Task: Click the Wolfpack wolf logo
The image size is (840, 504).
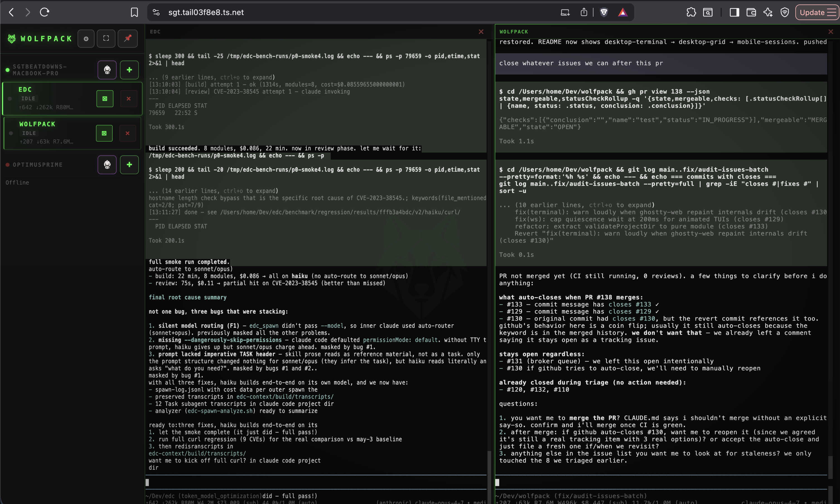Action: [x=12, y=39]
